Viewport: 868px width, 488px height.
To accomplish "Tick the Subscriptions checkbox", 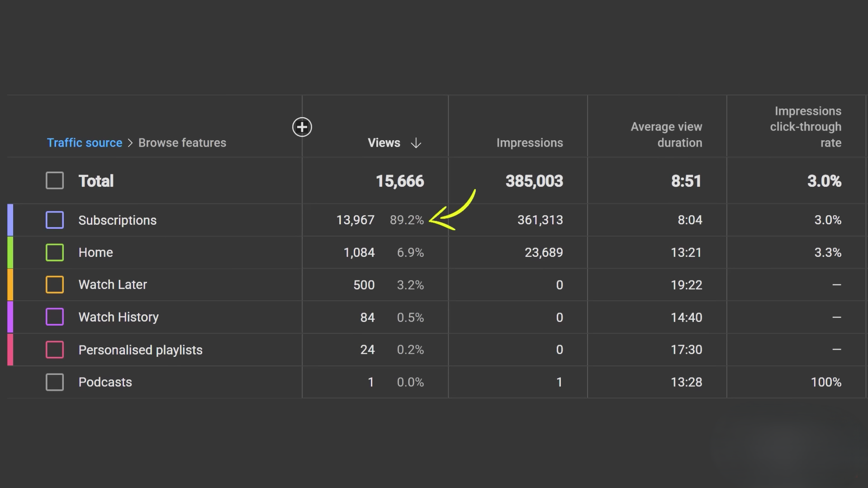I will point(55,220).
